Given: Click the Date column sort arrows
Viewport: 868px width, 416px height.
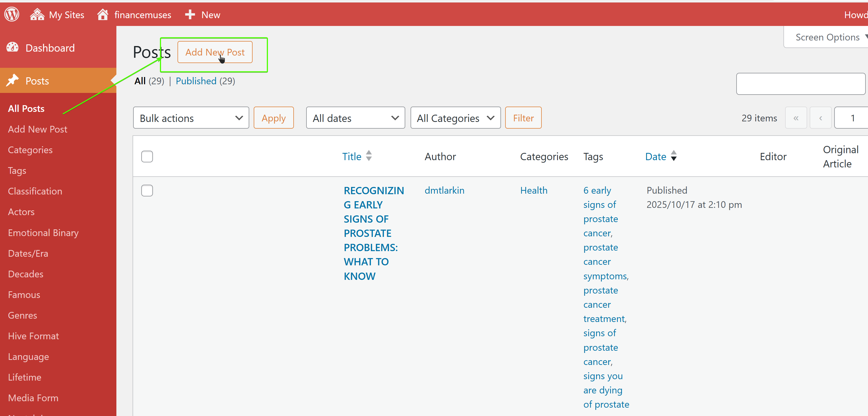Looking at the screenshot, I should coord(673,156).
